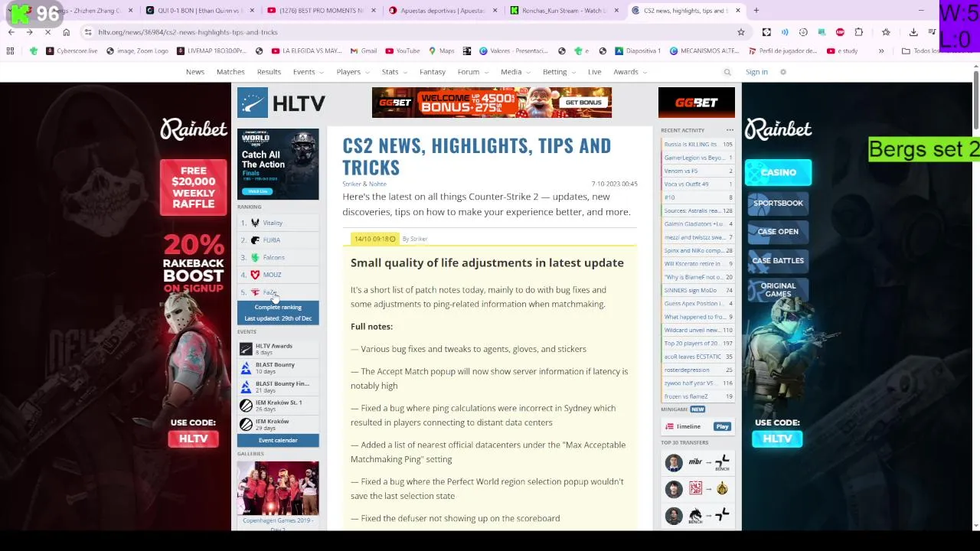Viewport: 980px width, 551px height.
Task: Switch to the Ronchas_Kun Stream tab
Action: (x=564, y=11)
